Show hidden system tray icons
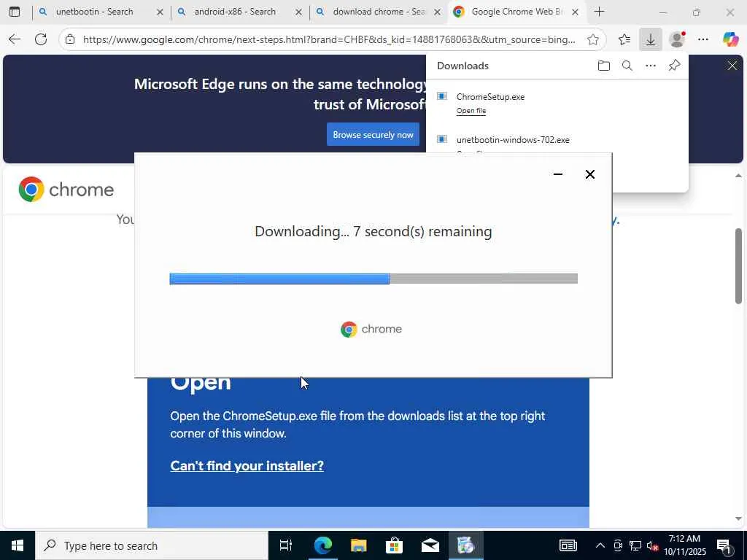Viewport: 747px width, 560px height. point(600,545)
